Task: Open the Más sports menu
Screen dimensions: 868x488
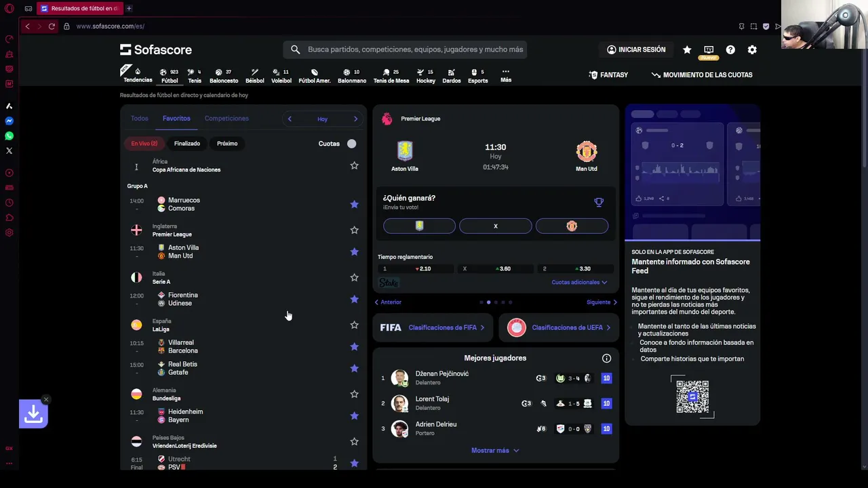Action: click(506, 75)
